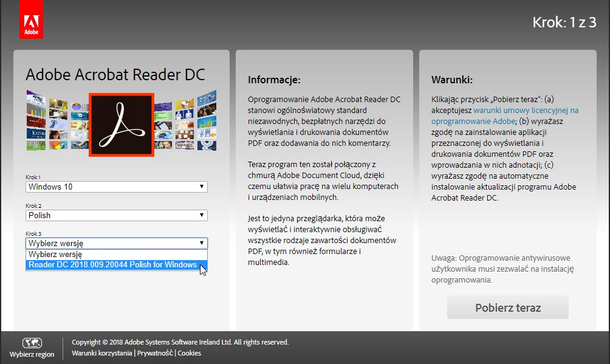Click the globe icon above Wybierz region
Screen dimensions: 610x364
33,343
